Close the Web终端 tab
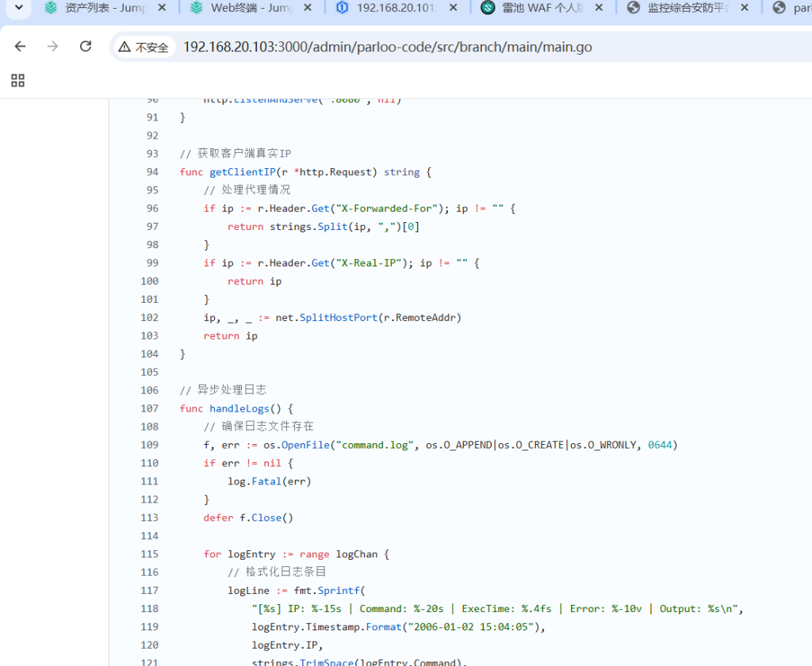 (307, 8)
